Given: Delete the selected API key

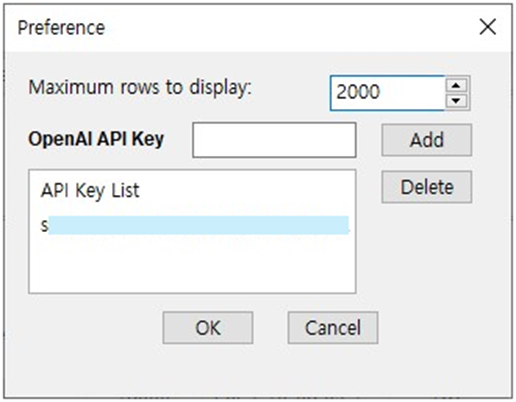Looking at the screenshot, I should pos(427,187).
